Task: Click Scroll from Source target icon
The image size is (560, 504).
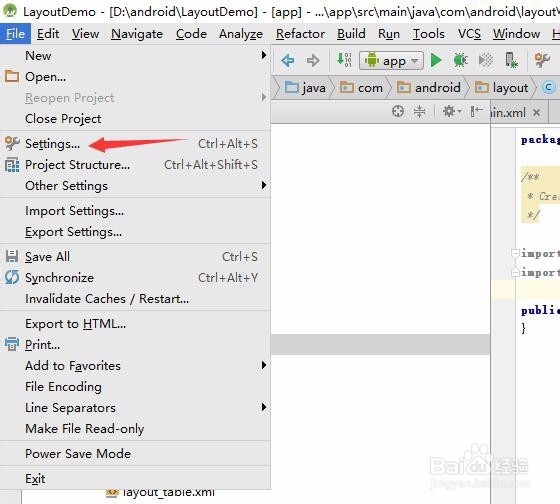Action: coord(398,111)
